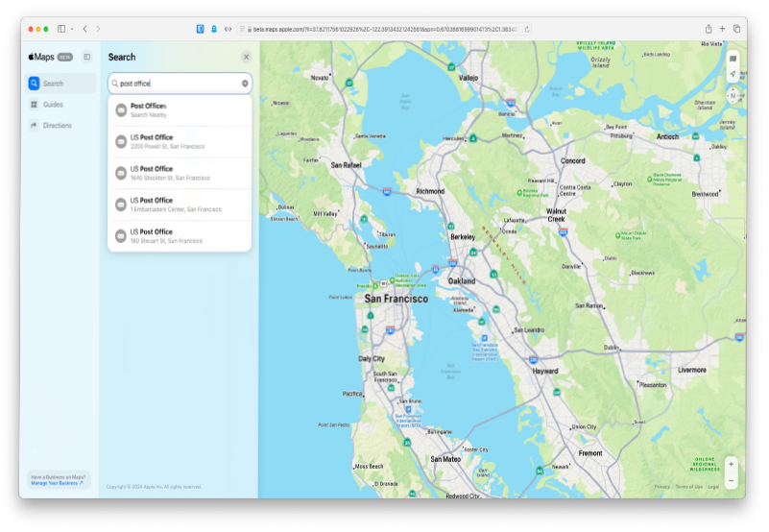Zoom out with the minus map button
769x532 pixels.
point(731,480)
